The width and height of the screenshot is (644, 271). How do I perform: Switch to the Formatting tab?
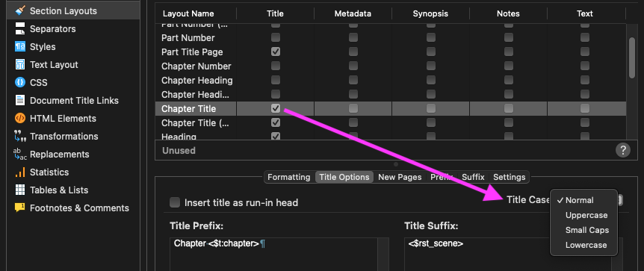(x=288, y=177)
